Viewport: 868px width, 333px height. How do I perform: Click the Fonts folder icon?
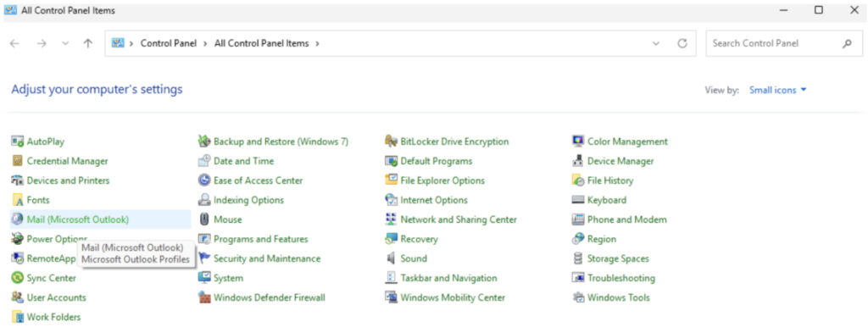click(18, 200)
